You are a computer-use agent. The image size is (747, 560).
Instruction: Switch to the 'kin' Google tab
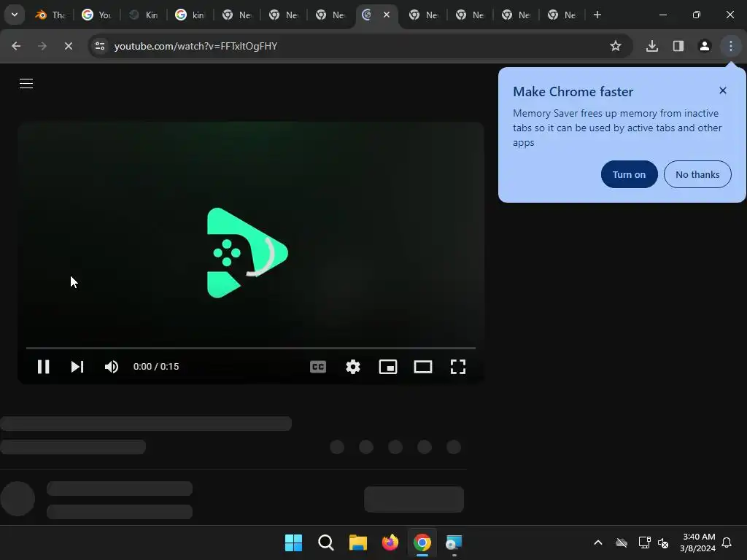[190, 15]
